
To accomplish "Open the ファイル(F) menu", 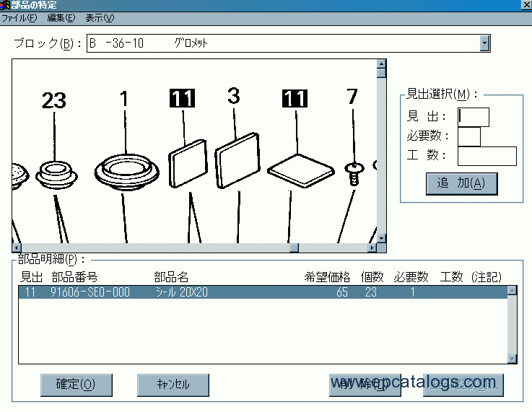I will click(19, 18).
